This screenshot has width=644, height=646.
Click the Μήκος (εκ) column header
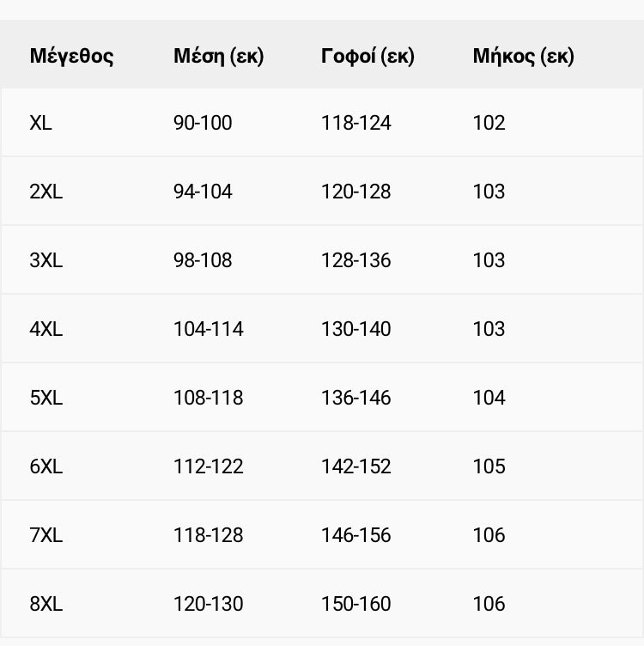tap(523, 56)
